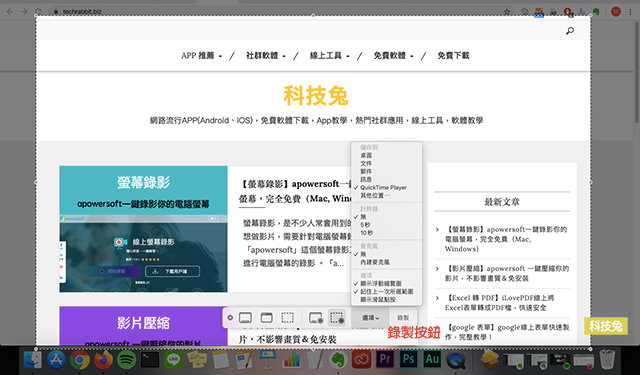This screenshot has height=375, width=640.
Task: Open sidebar link 【google 表單】google線上表單
Action: 507,332
